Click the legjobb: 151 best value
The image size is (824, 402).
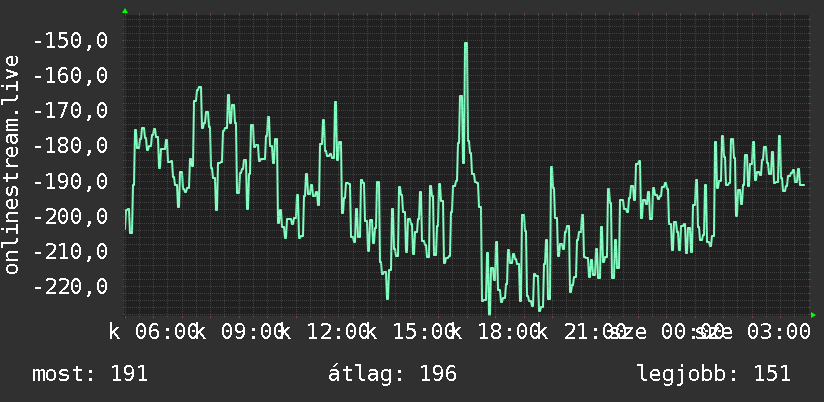coord(714,374)
